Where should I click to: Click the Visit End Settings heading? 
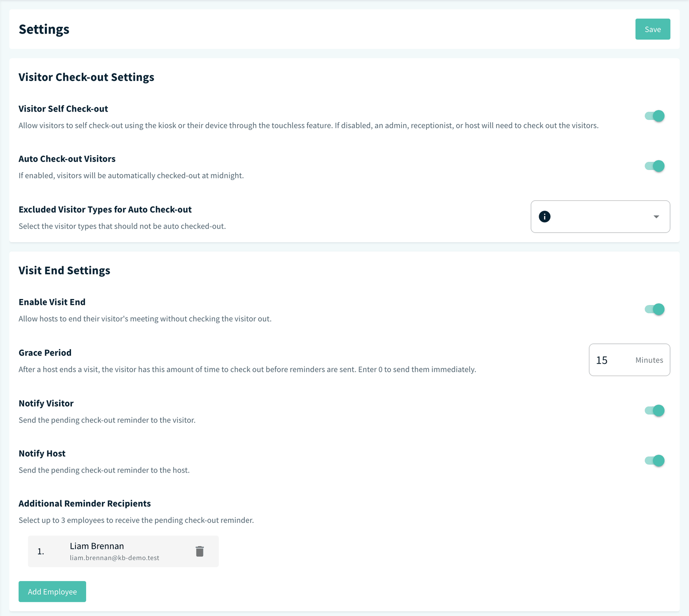tap(64, 271)
